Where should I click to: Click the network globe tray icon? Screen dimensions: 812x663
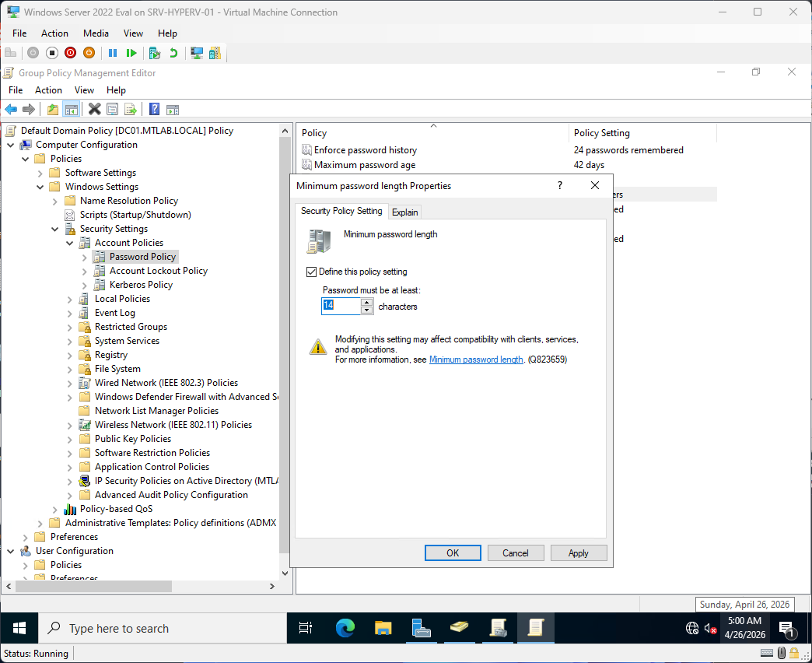(x=692, y=628)
